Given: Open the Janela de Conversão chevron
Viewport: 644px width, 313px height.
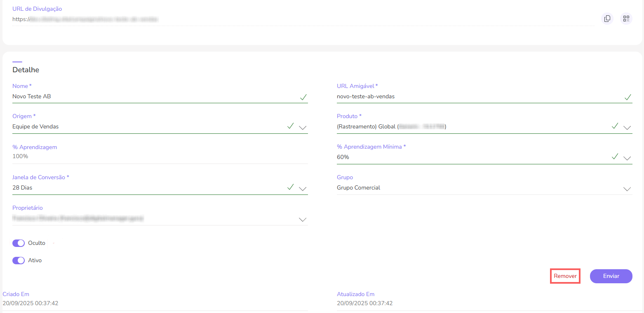Looking at the screenshot, I should point(303,189).
